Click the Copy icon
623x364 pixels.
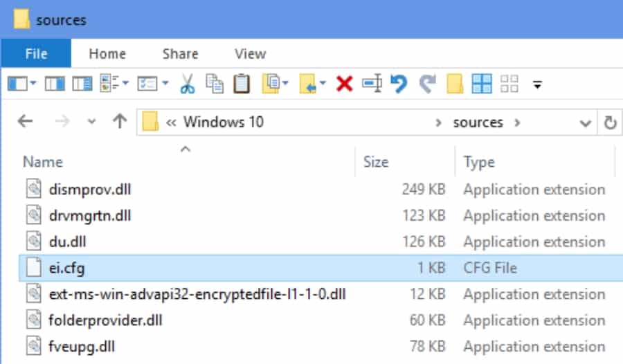tap(215, 84)
